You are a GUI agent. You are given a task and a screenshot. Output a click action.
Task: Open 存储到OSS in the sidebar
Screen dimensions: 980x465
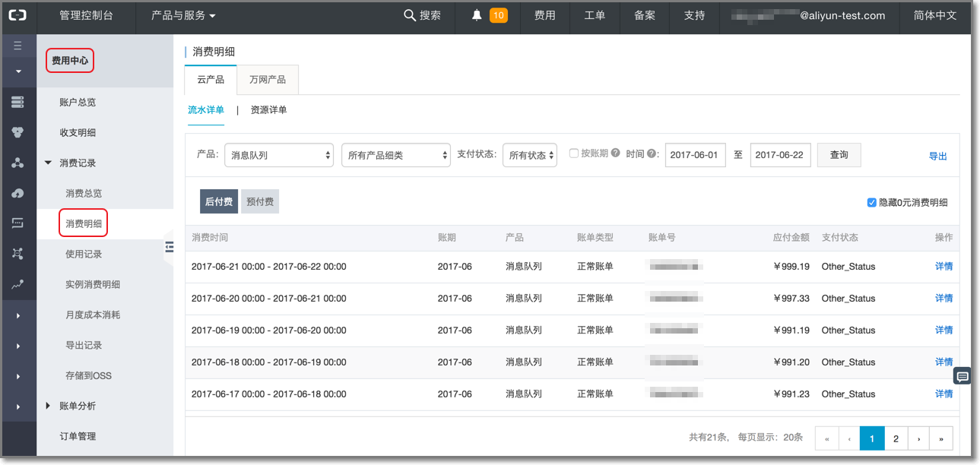tap(88, 375)
